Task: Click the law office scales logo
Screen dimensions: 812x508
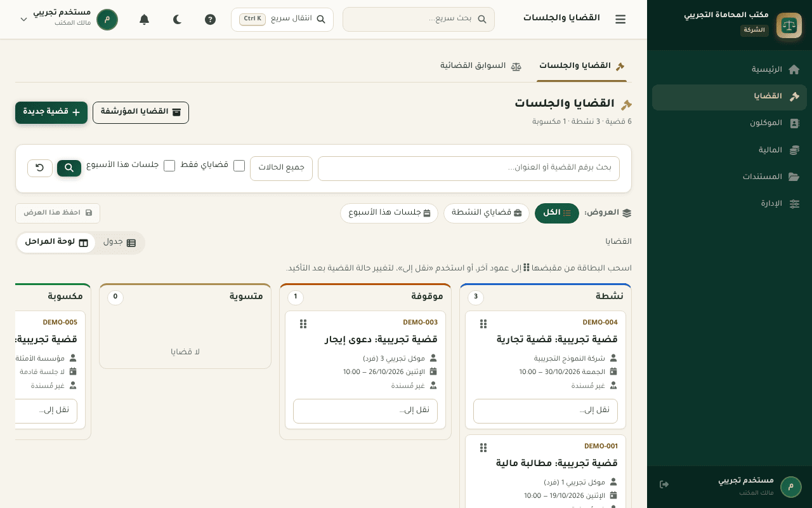Action: (x=789, y=25)
